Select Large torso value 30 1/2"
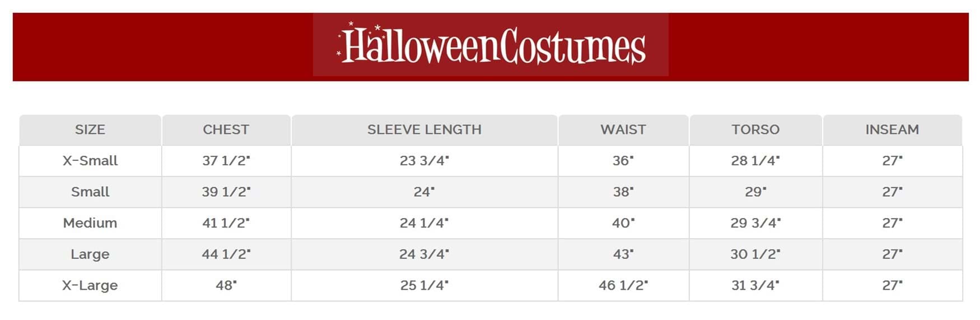Viewport: 980px width, 320px height. pos(755,254)
